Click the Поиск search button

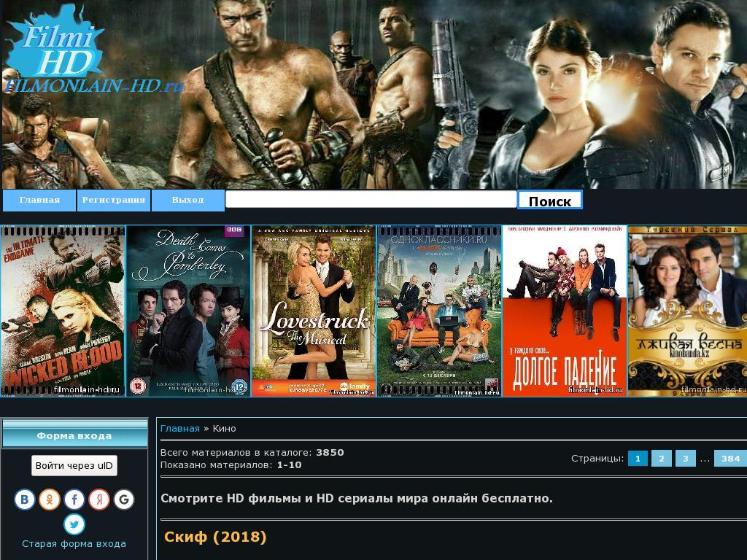550,200
